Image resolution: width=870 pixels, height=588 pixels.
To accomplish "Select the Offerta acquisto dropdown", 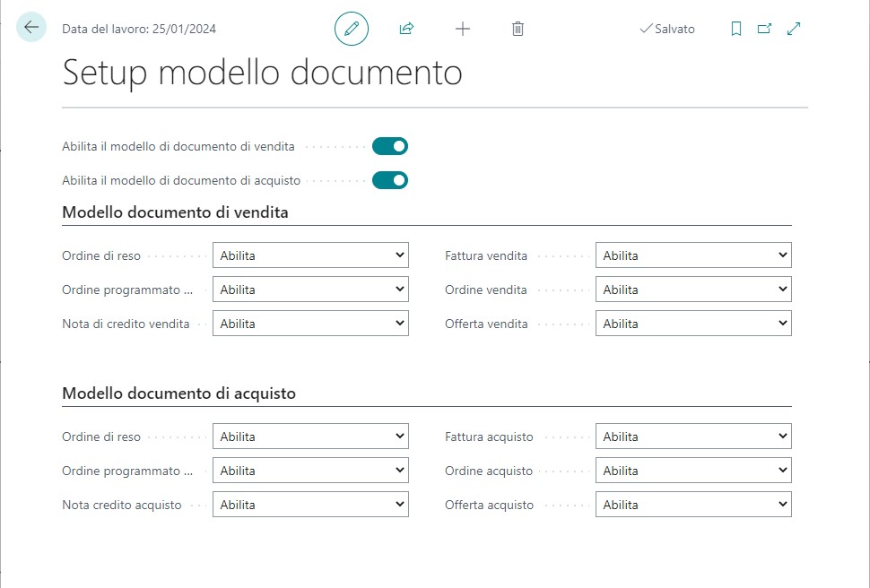I will [x=693, y=505].
